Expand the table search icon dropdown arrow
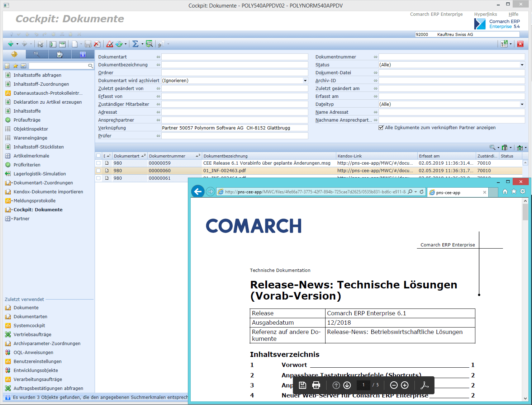Viewport: 532px width, 405px height. (498, 148)
